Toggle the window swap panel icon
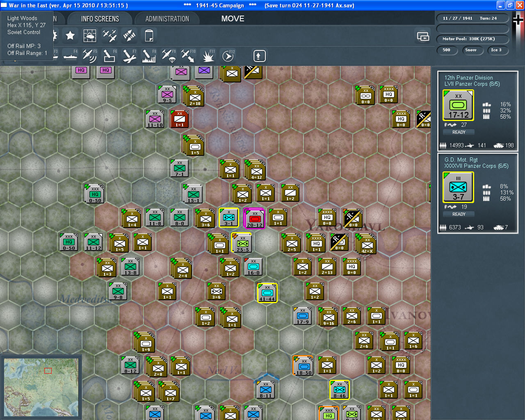 423,37
